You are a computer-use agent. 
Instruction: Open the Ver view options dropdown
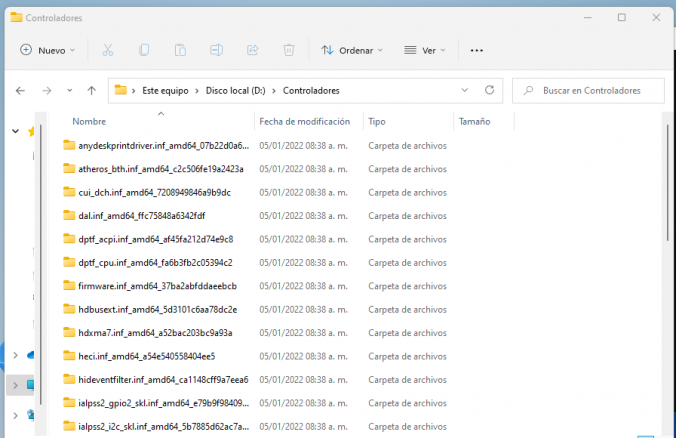tap(425, 50)
